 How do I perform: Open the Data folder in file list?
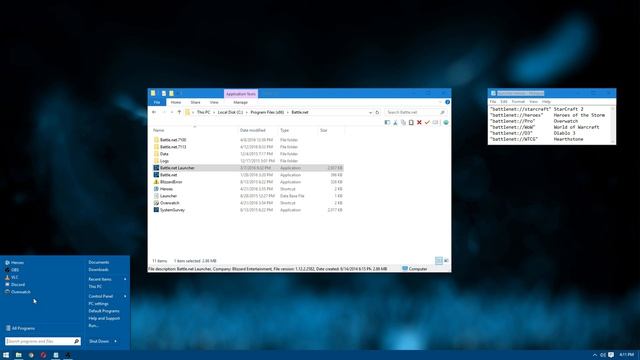pos(164,154)
